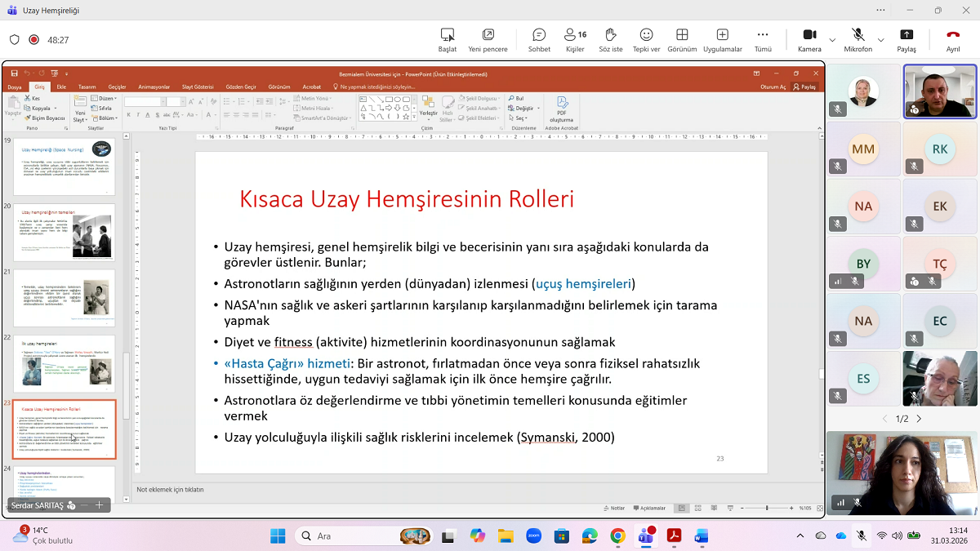Image resolution: width=980 pixels, height=551 pixels.
Task: Click the Windows Start button
Action: pos(278,535)
